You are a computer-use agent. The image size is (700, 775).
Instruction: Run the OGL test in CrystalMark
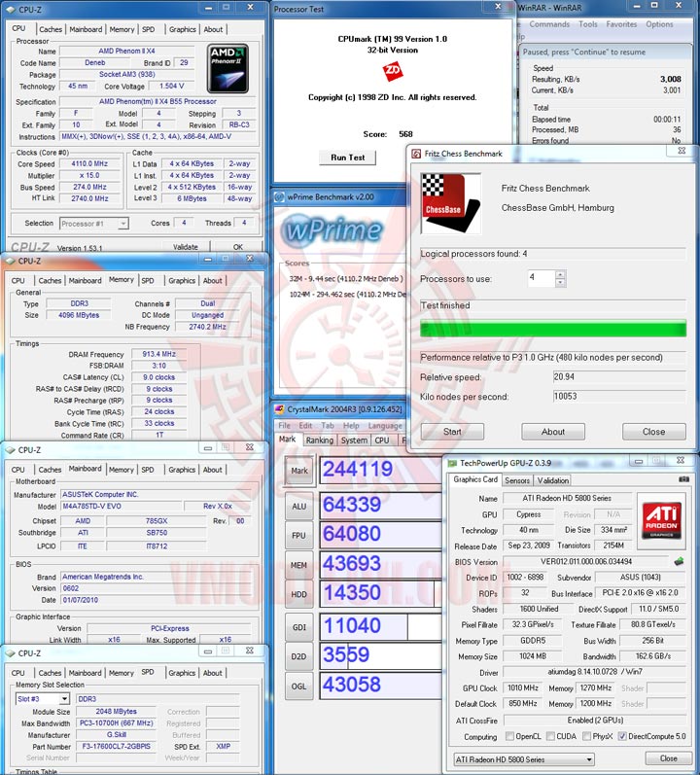point(298,687)
